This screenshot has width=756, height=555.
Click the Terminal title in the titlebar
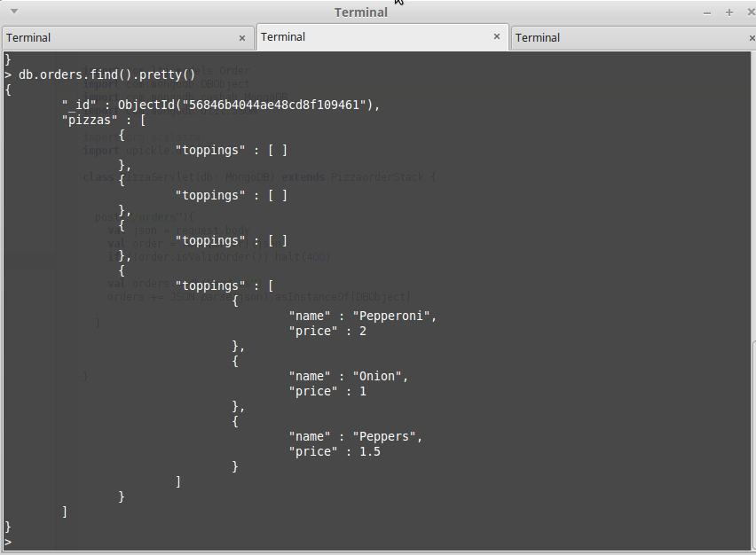(x=360, y=12)
